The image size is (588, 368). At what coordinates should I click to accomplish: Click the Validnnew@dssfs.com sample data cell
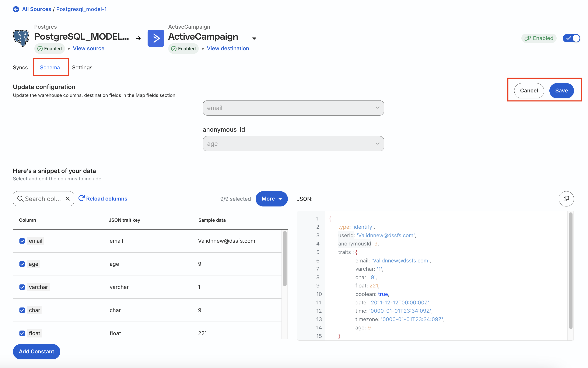click(226, 241)
